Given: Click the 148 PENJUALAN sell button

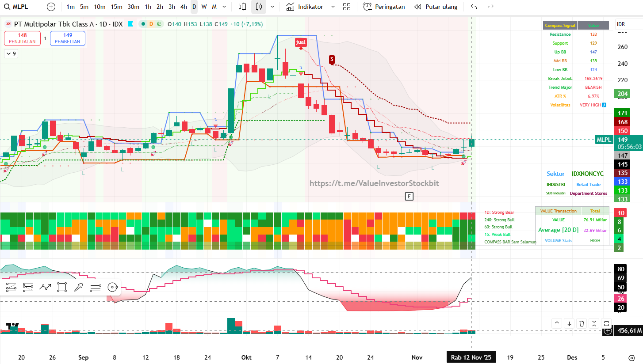Looking at the screenshot, I should coord(23,38).
